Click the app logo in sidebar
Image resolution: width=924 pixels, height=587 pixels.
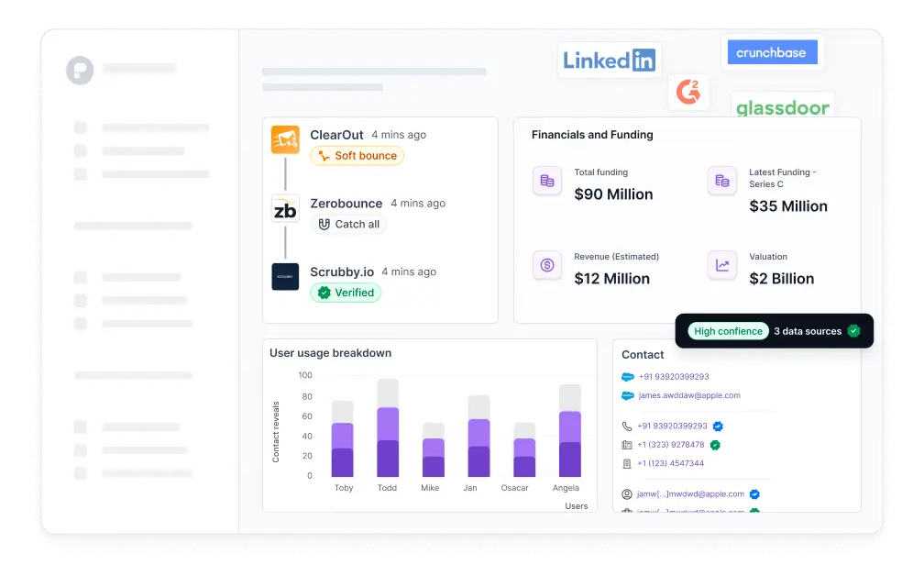pyautogui.click(x=80, y=70)
